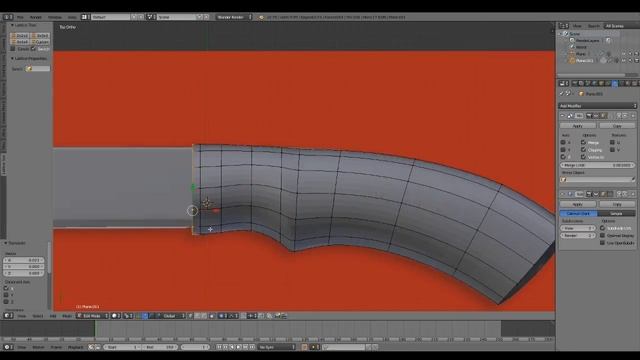Open the Blender Render engine dropdown
Viewport: 640px width, 360px height.
point(234,17)
